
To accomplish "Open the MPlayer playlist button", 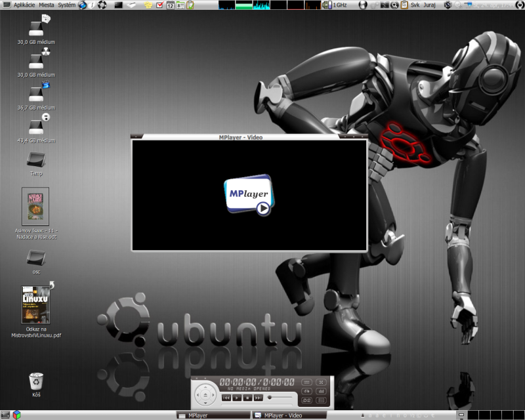I will pos(321,400).
